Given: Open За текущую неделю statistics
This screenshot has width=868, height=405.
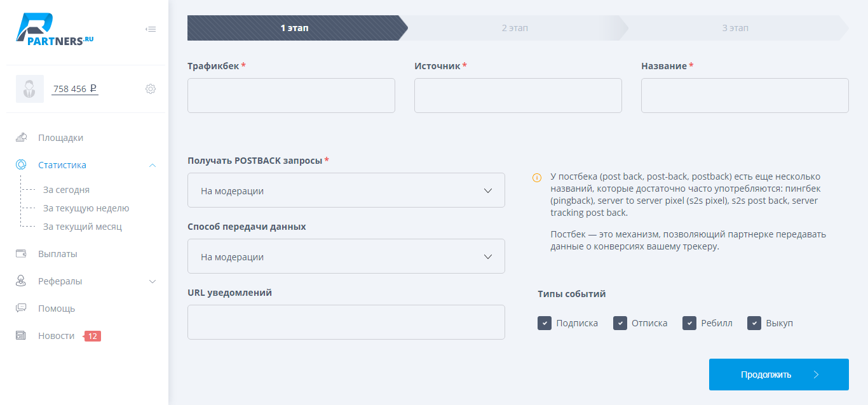Looking at the screenshot, I should tap(86, 208).
